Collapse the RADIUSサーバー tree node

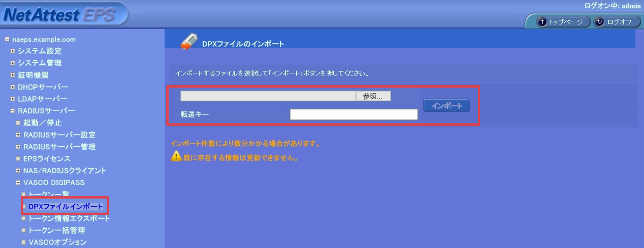(12, 111)
